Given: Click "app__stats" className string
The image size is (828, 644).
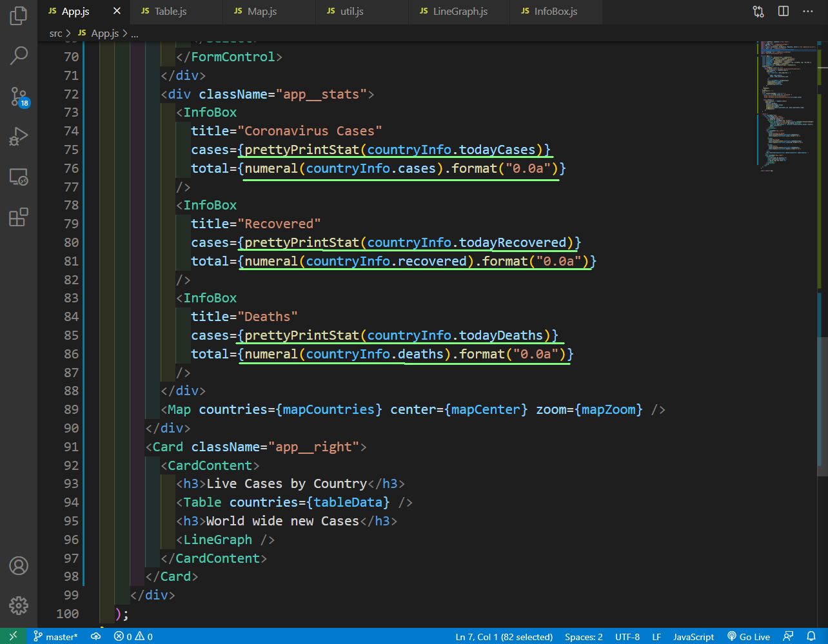Looking at the screenshot, I should pos(321,94).
